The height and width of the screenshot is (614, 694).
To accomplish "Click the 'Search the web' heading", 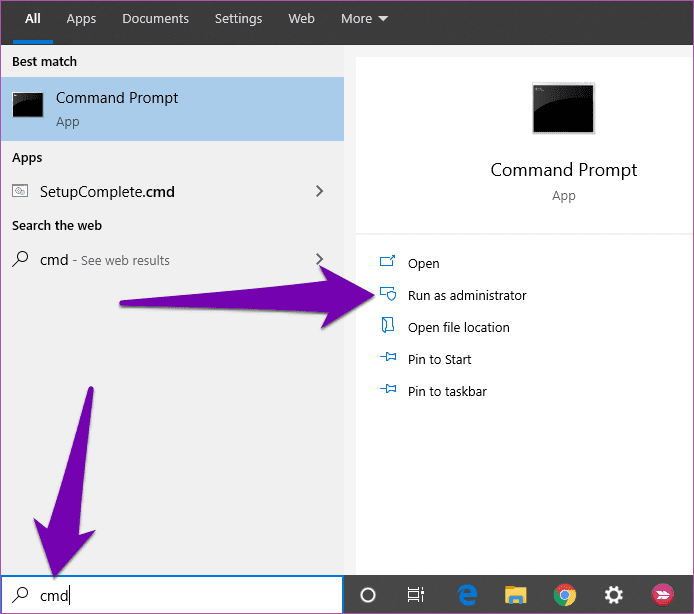I will pos(57,226).
